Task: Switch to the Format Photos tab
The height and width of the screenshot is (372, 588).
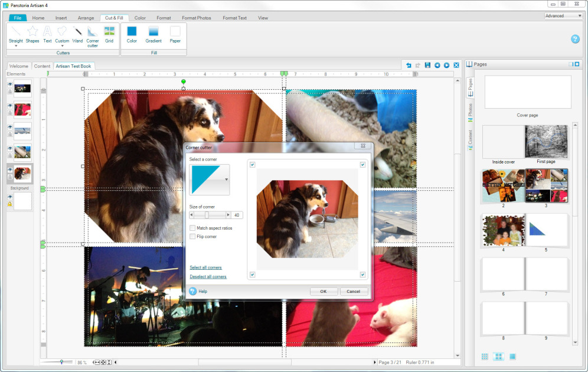Action: (196, 18)
